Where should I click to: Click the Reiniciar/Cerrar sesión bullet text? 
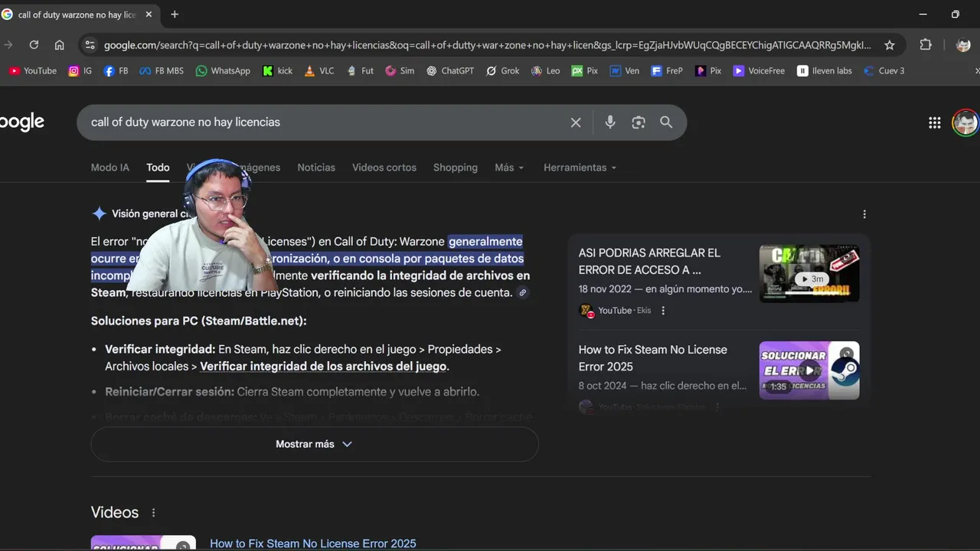tap(292, 392)
